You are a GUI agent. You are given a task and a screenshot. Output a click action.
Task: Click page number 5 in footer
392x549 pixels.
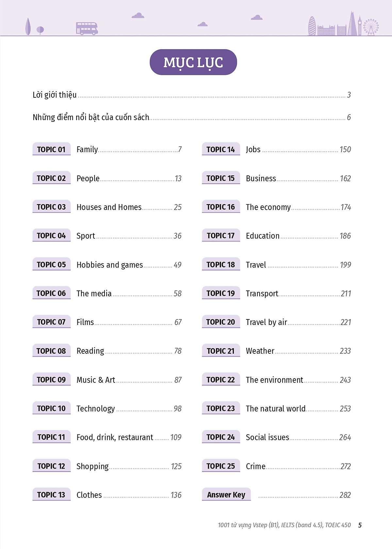point(360,525)
